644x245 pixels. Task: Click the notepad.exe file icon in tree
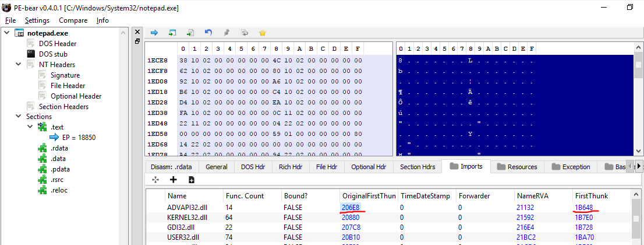[x=19, y=33]
